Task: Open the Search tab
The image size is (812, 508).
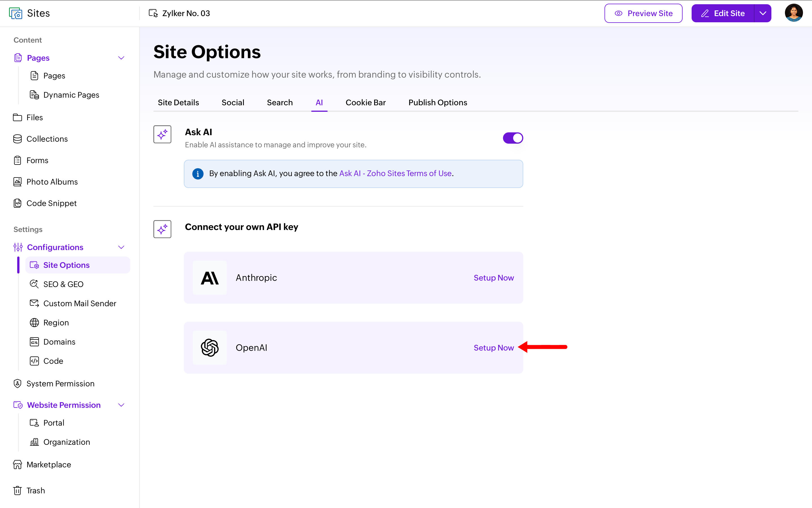Action: 280,102
